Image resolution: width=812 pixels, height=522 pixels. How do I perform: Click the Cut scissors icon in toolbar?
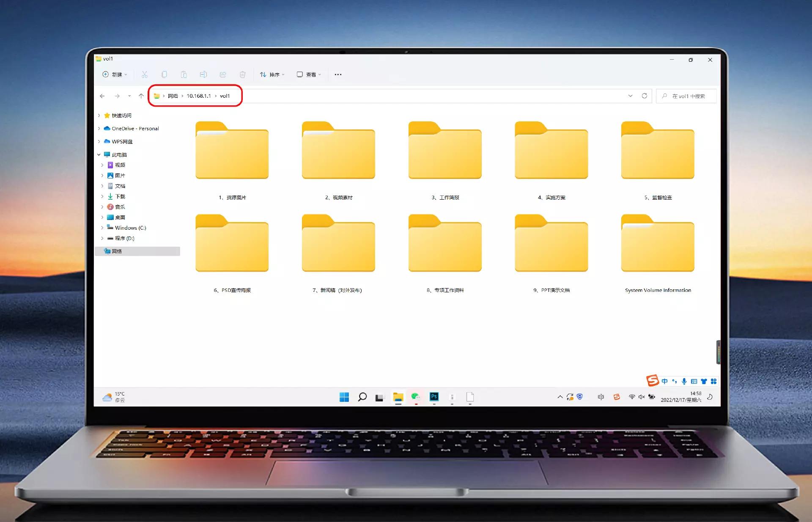pyautogui.click(x=144, y=74)
